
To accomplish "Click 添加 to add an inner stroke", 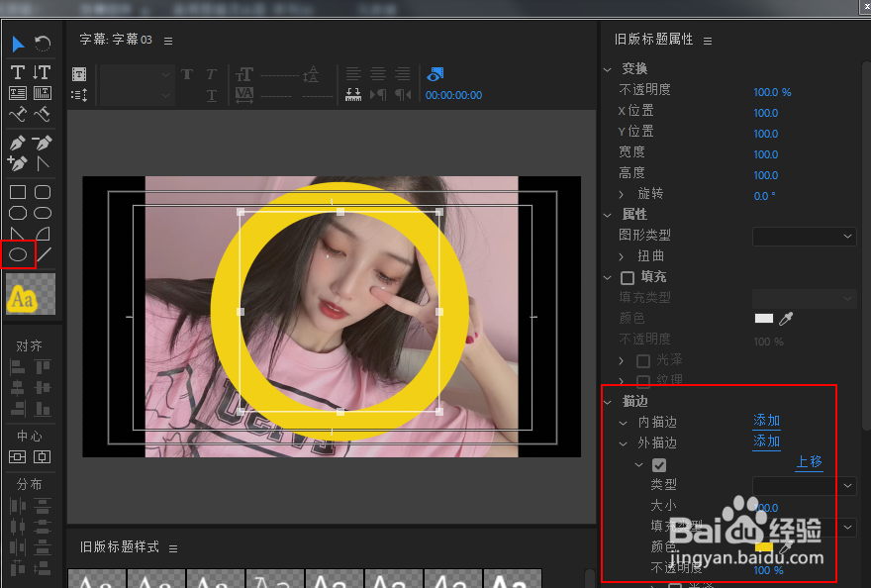I will click(x=766, y=420).
